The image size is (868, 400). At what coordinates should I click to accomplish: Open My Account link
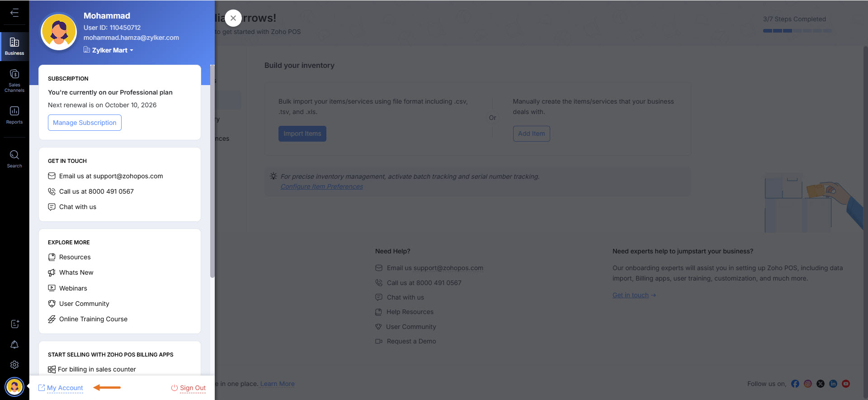pyautogui.click(x=65, y=388)
